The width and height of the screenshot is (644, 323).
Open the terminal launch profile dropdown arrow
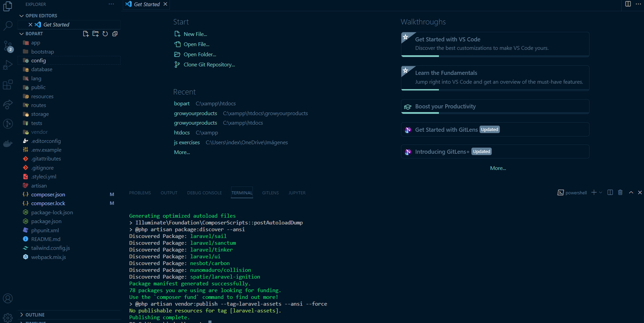click(601, 193)
